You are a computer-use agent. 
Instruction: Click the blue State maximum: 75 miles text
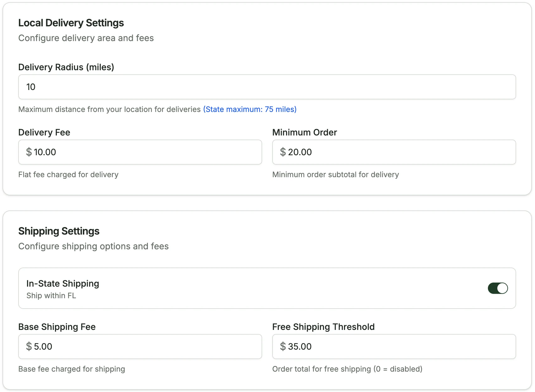250,109
